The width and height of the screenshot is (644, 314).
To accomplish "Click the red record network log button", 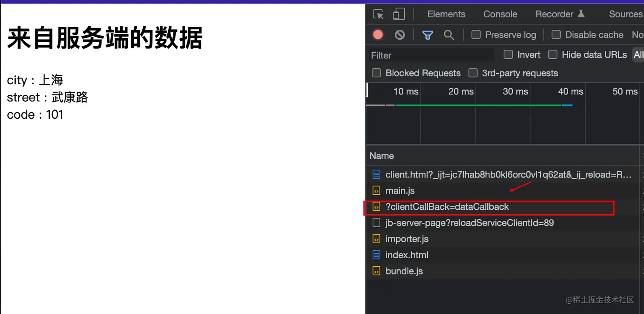I will coord(377,34).
